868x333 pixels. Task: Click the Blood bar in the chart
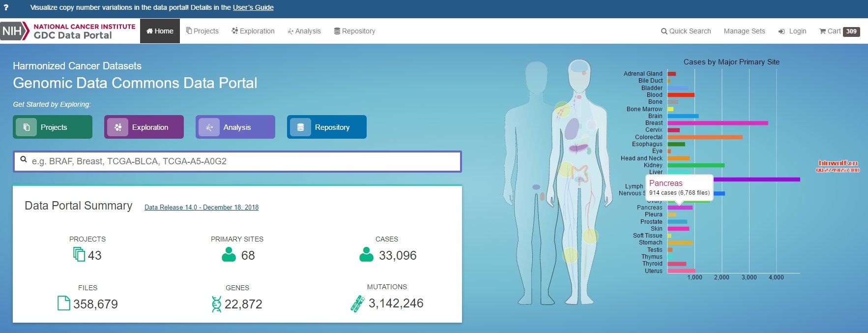pos(681,95)
